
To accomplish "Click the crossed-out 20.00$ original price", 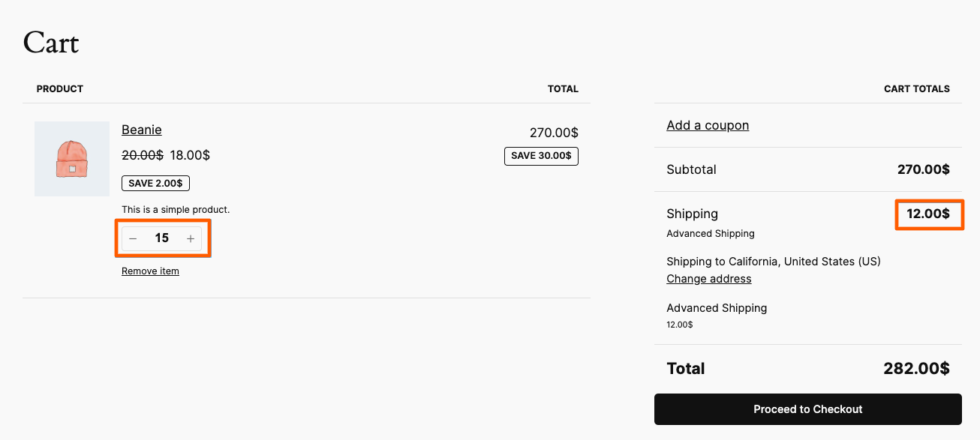I will click(x=143, y=155).
